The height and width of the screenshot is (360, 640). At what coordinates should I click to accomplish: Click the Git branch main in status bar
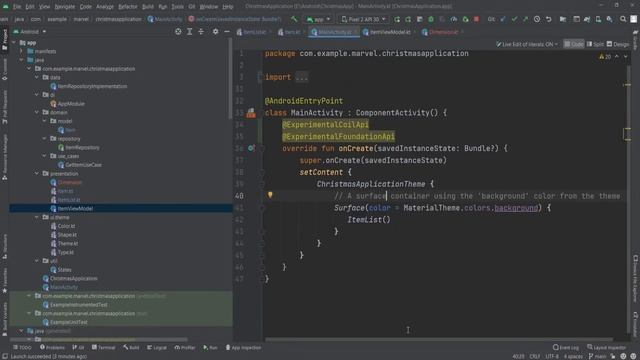(x=598, y=356)
